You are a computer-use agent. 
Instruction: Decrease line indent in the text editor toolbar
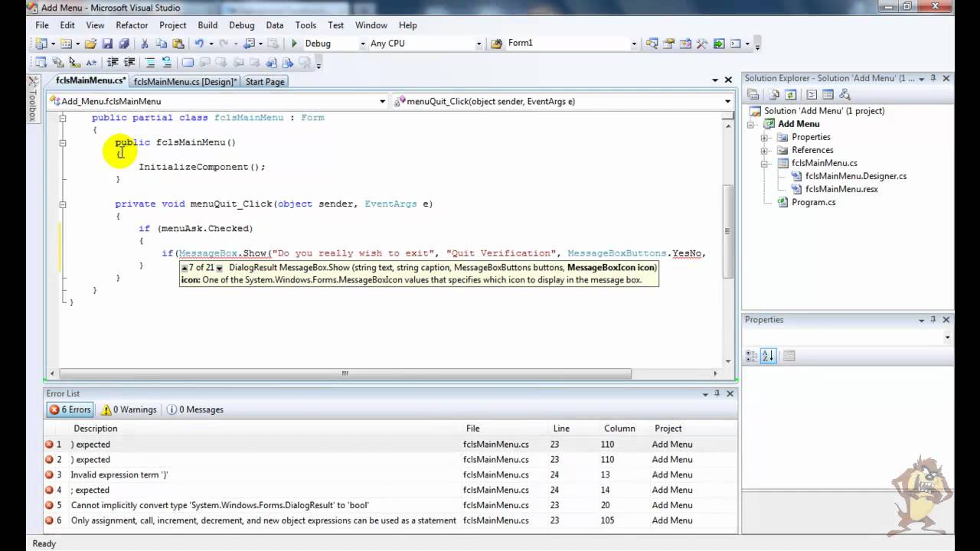113,63
